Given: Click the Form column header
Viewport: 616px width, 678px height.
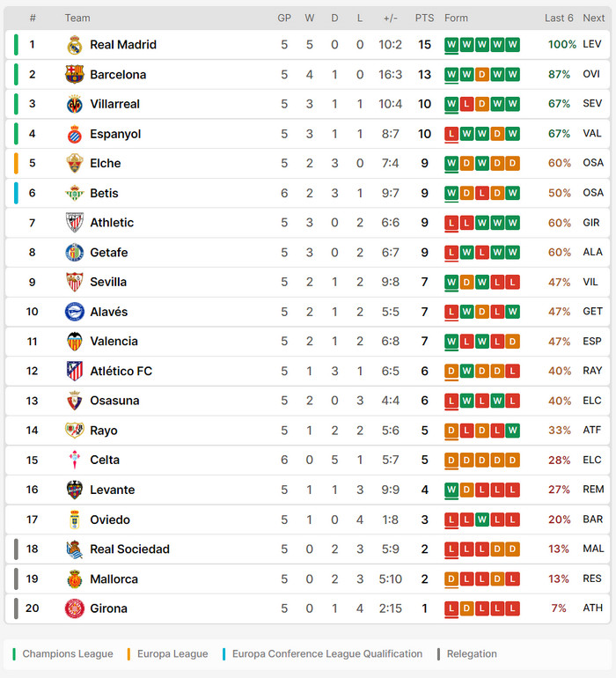Looking at the screenshot, I should [456, 18].
